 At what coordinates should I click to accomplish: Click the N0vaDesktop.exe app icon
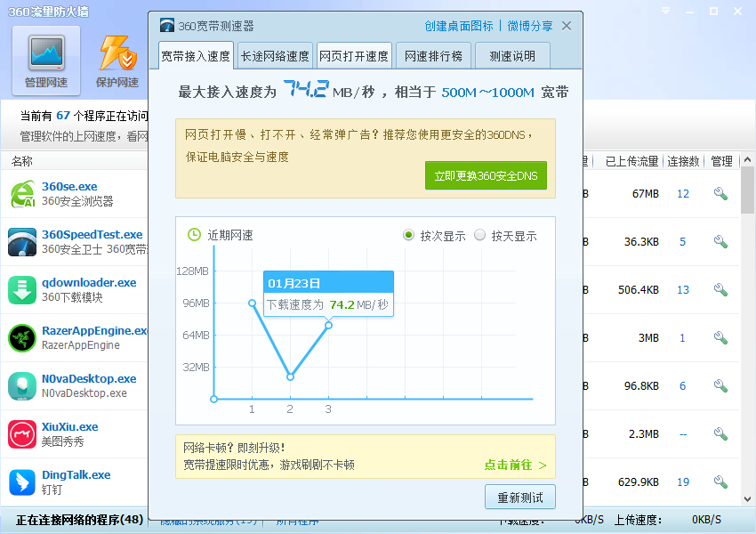[22, 386]
